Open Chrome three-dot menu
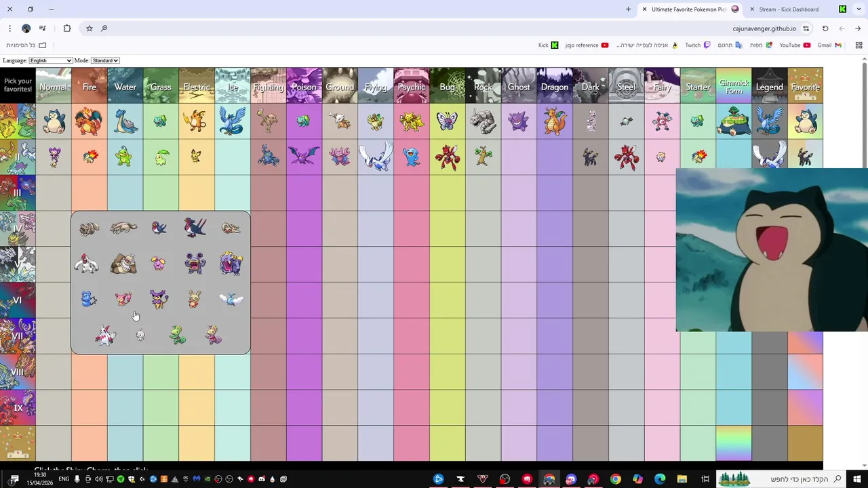 tap(9, 28)
